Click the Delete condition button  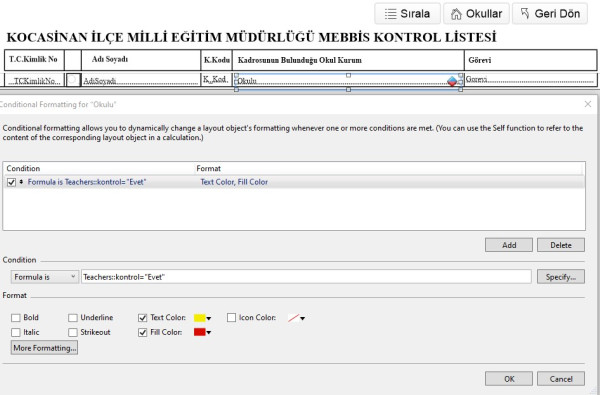pos(561,245)
